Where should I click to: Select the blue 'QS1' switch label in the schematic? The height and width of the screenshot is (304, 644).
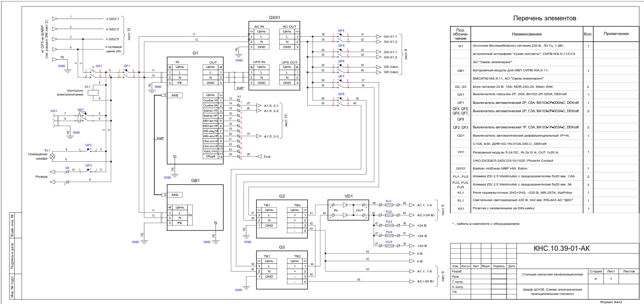click(99, 67)
